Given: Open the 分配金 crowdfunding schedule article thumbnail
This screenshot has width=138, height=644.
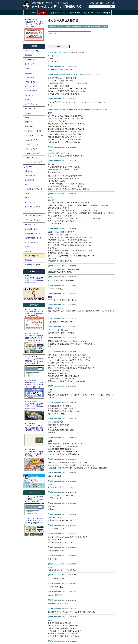Looking at the screenshot, I should coord(34,464).
